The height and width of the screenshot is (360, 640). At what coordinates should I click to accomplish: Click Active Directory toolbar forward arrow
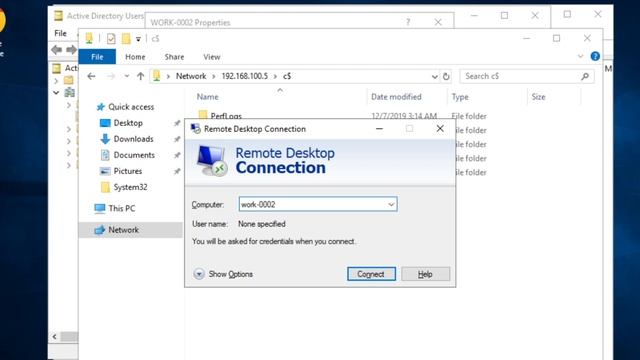71,50
